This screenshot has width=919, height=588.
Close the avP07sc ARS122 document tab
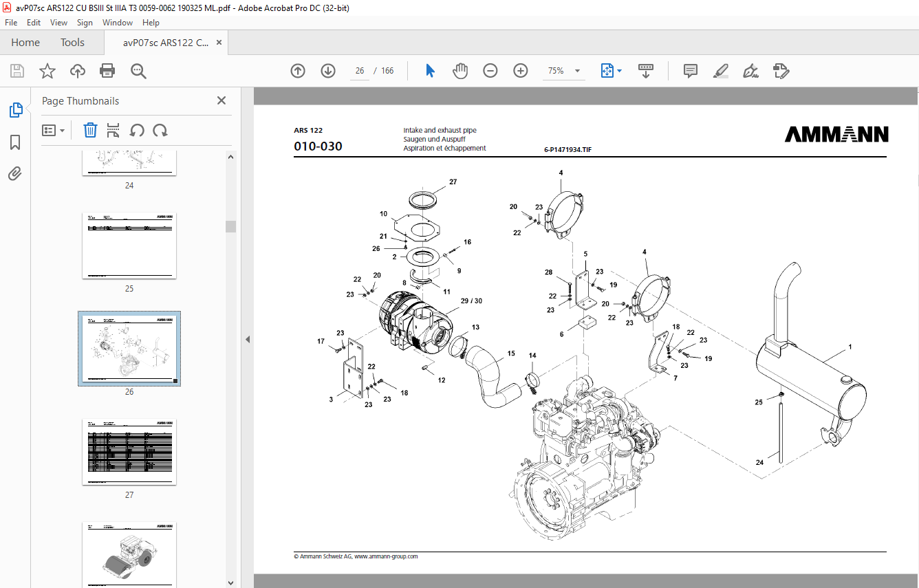pos(219,43)
